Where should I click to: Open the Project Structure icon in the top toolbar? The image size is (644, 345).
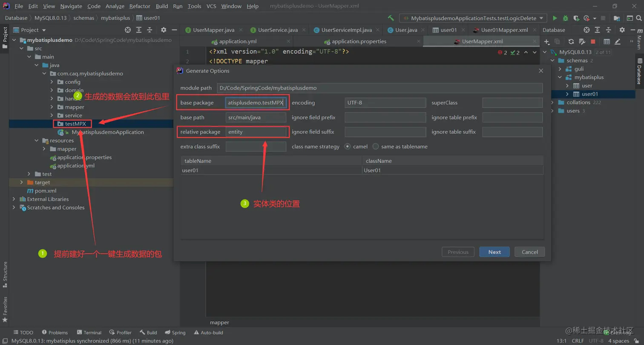coord(616,18)
